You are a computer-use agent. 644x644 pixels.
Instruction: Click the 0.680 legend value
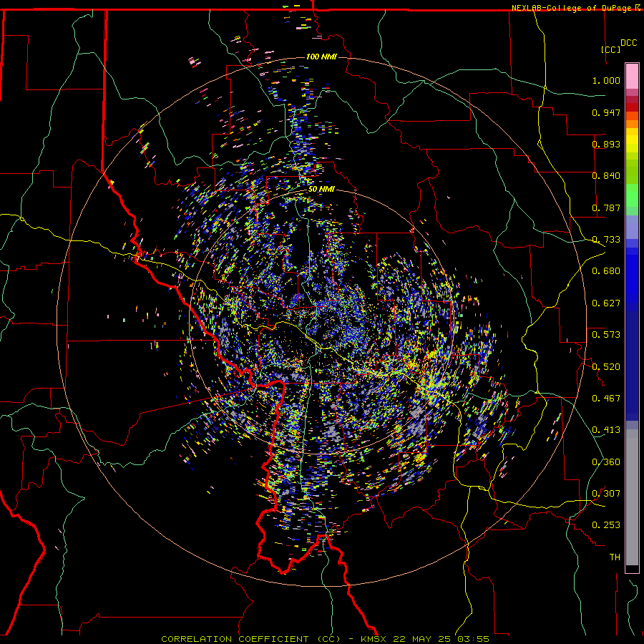606,271
